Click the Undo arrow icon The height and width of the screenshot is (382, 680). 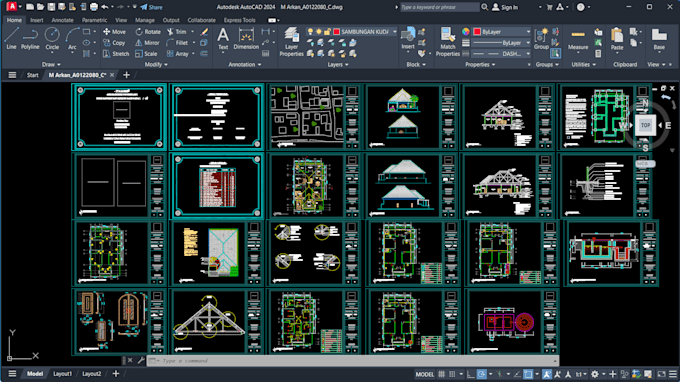coord(105,7)
